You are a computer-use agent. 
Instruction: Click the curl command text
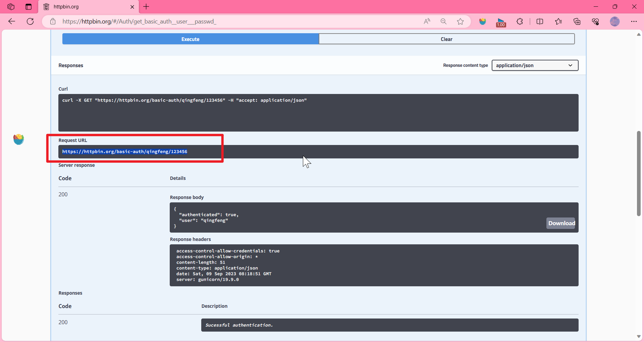[x=184, y=100]
